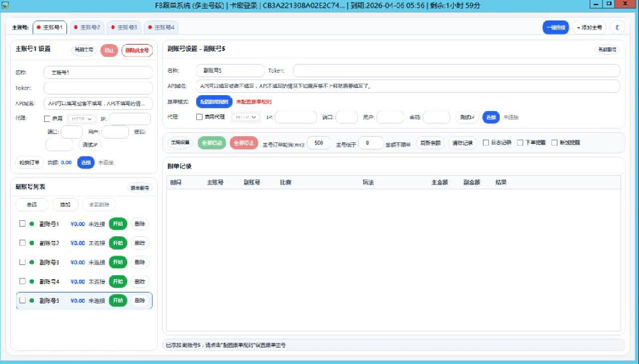The height and width of the screenshot is (364, 639).
Task: Click the 删除 button for 副账号2
Action: (x=140, y=243)
